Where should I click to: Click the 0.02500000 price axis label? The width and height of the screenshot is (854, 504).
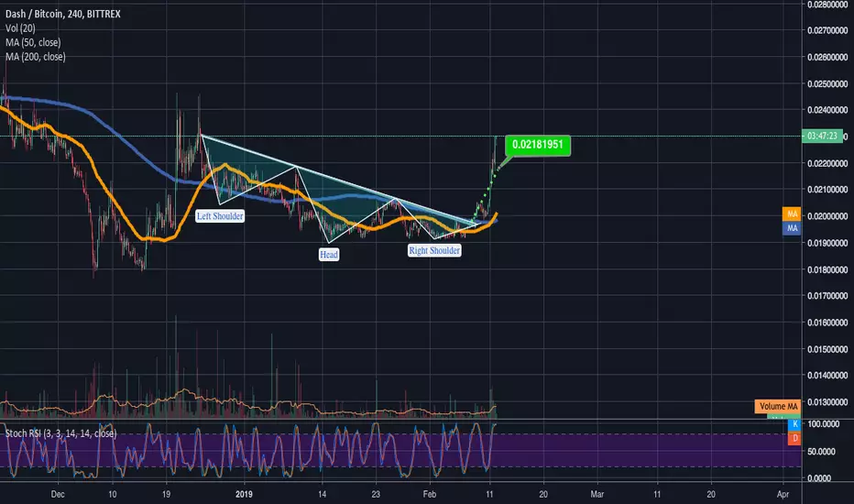(827, 83)
